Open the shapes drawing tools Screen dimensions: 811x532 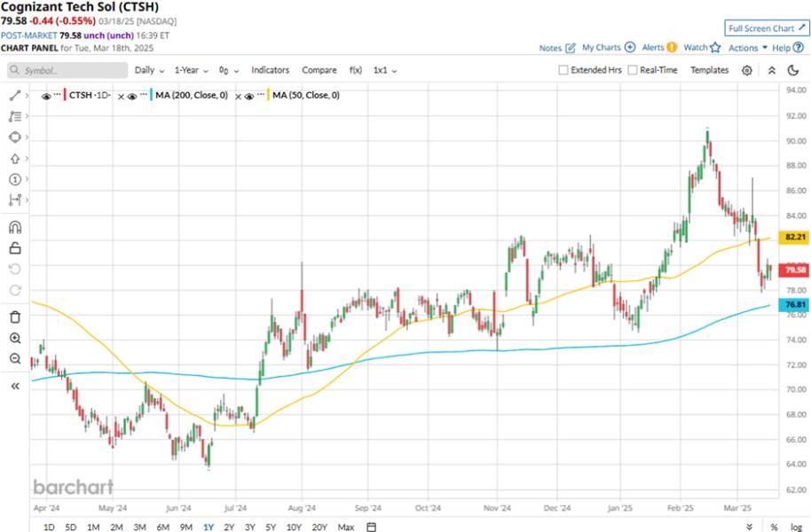pos(15,137)
